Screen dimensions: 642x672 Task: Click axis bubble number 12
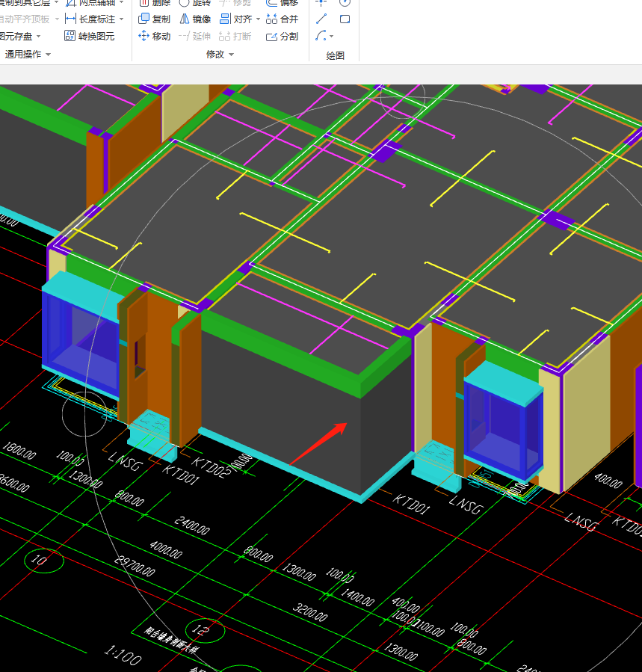[x=205, y=630]
